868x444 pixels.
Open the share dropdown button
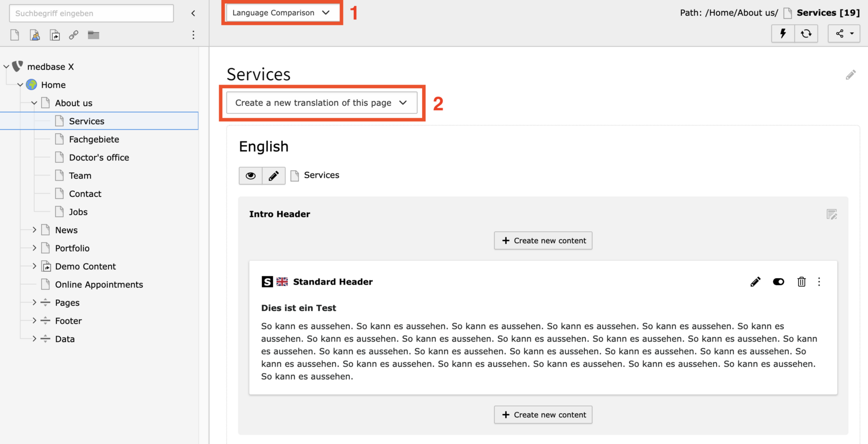click(x=844, y=34)
